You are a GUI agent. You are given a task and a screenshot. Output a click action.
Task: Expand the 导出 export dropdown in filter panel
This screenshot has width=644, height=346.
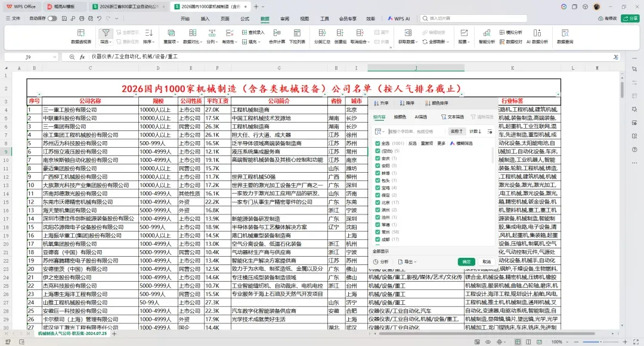407,261
